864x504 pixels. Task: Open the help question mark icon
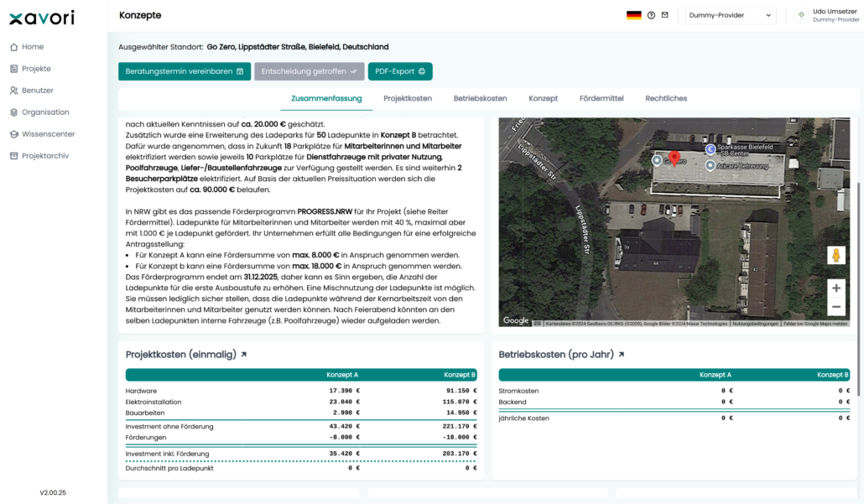651,15
